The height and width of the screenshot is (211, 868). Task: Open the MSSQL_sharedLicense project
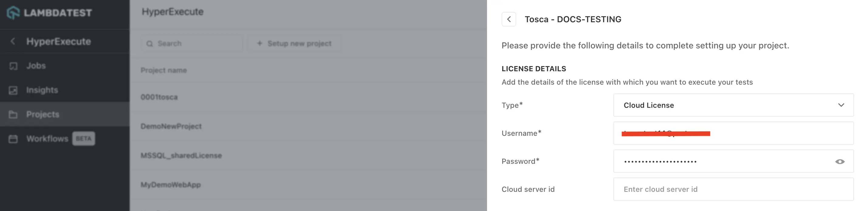click(181, 156)
